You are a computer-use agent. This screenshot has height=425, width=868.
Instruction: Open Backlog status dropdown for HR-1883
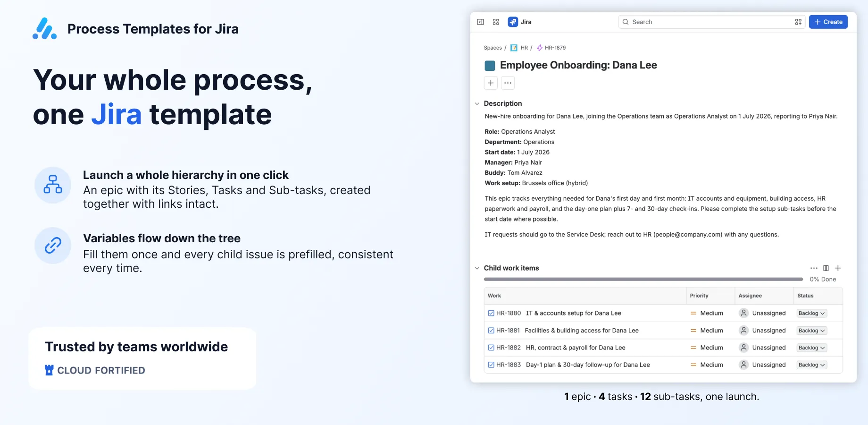coord(811,365)
